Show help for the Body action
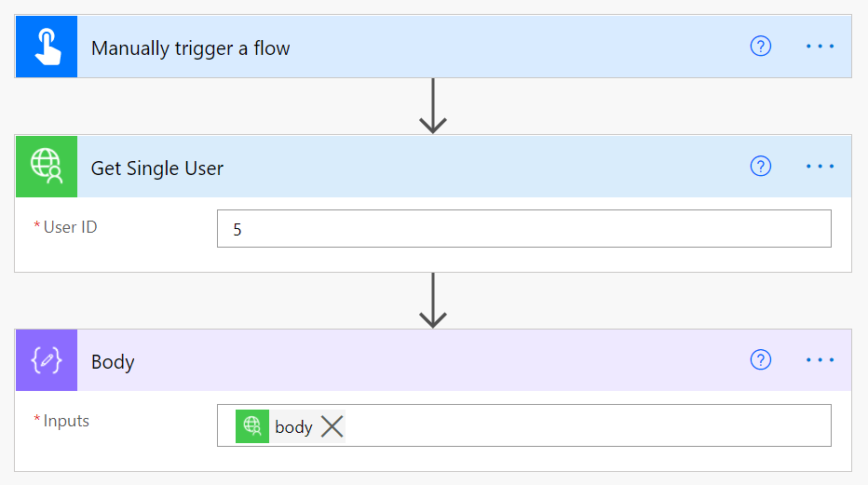The height and width of the screenshot is (485, 868). pyautogui.click(x=761, y=360)
